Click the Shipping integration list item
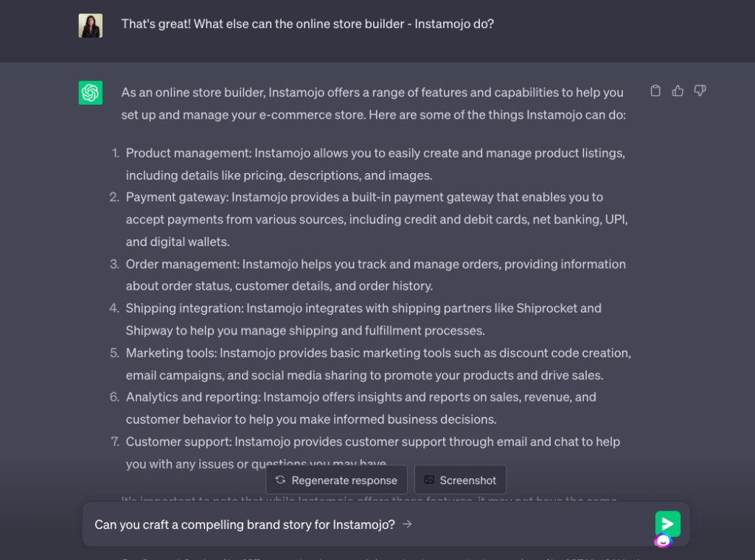Viewport: 755px width, 560px height. tap(363, 319)
